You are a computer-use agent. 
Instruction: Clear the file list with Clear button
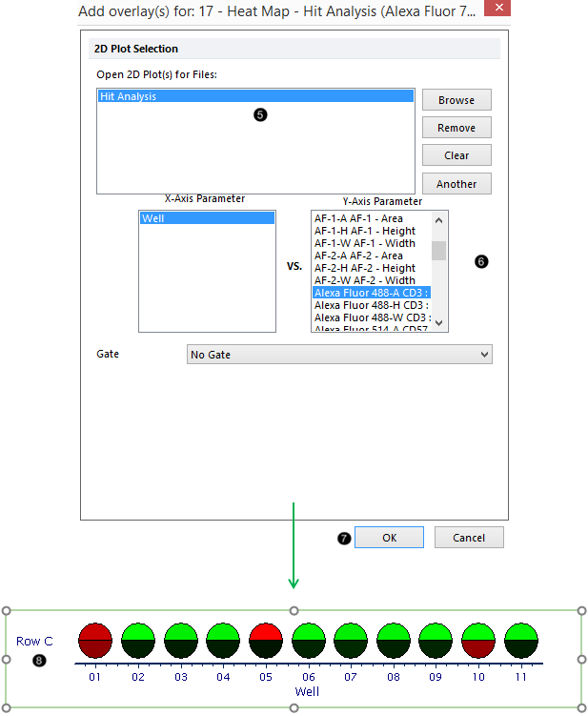(x=456, y=155)
